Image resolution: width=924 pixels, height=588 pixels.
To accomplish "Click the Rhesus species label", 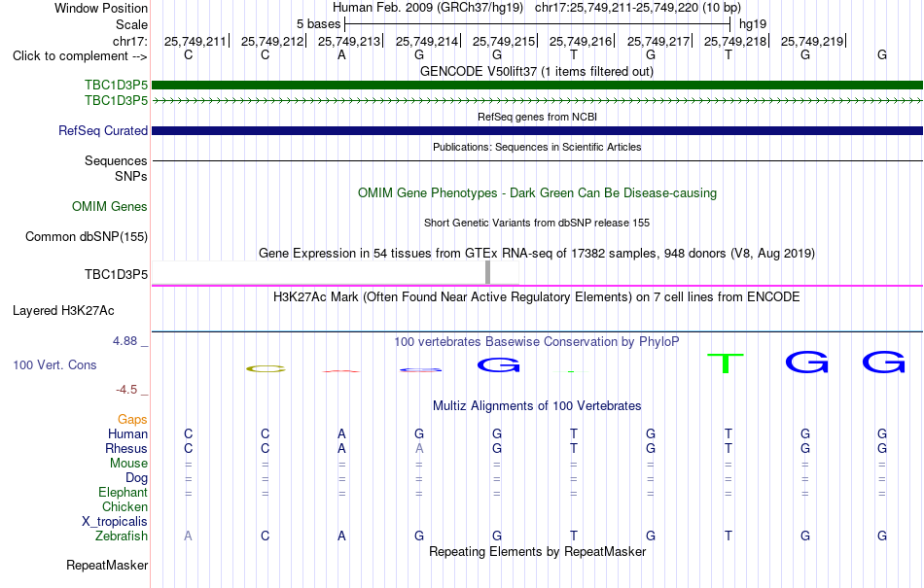I will 126,448.
